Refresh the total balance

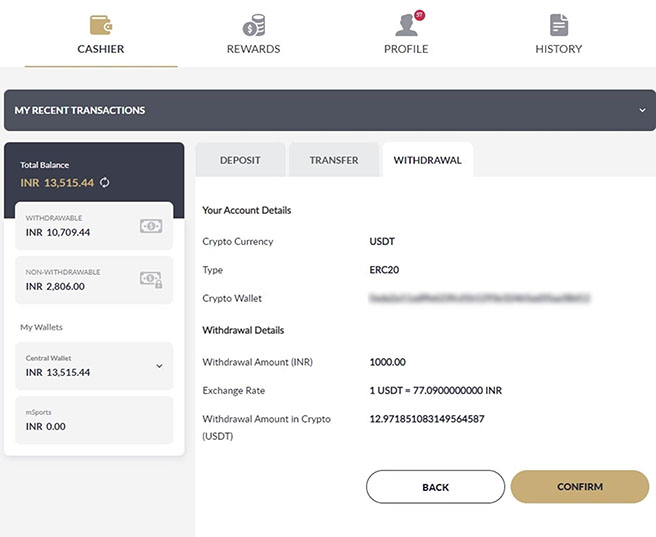click(x=104, y=182)
